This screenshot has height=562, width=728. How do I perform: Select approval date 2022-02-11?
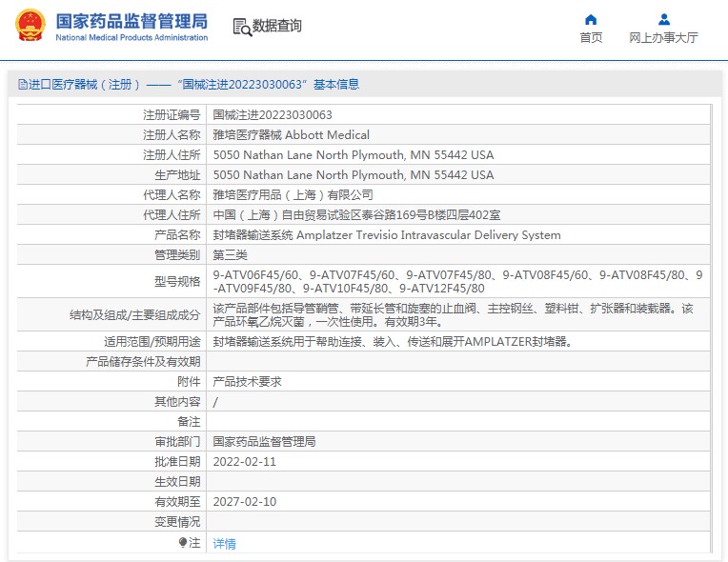click(x=245, y=462)
